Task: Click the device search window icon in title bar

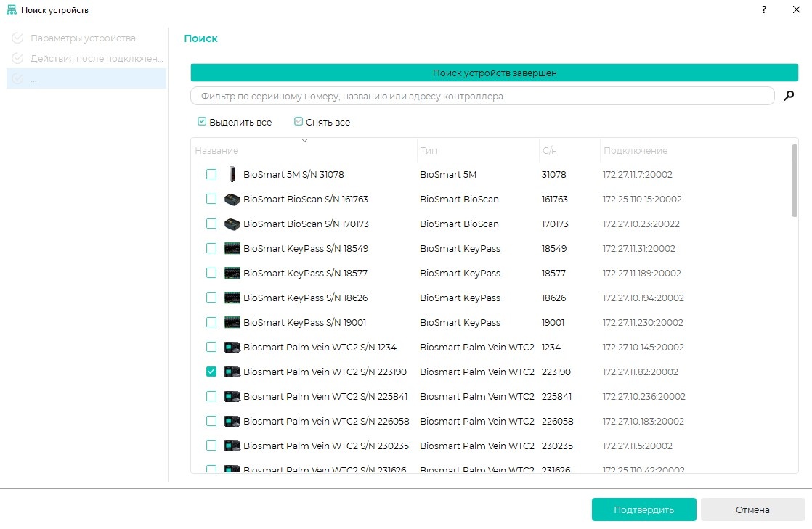Action: click(12, 10)
